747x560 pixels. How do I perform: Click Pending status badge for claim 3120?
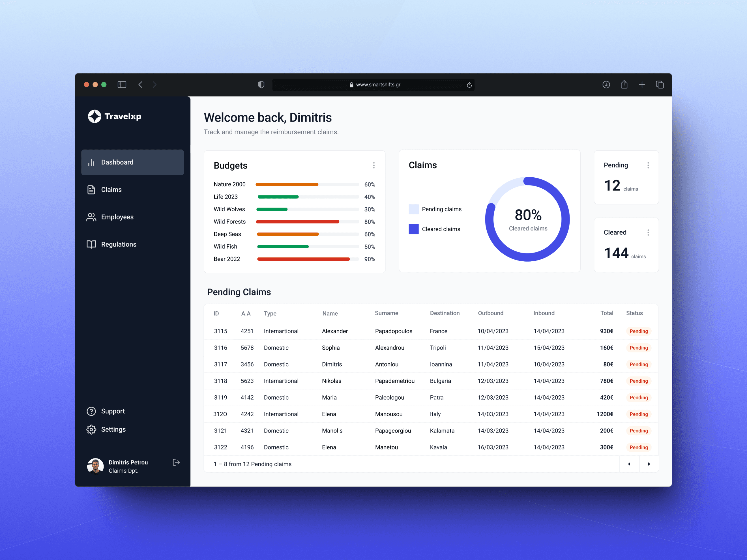639,414
